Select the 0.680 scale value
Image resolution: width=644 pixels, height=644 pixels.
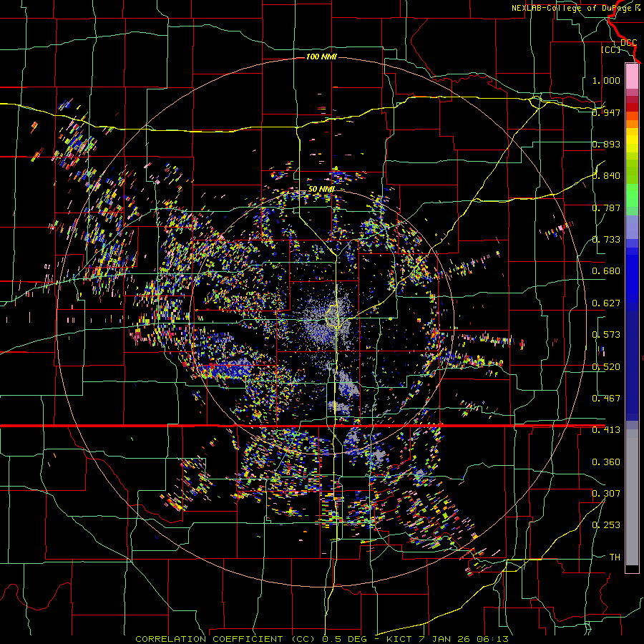point(606,270)
